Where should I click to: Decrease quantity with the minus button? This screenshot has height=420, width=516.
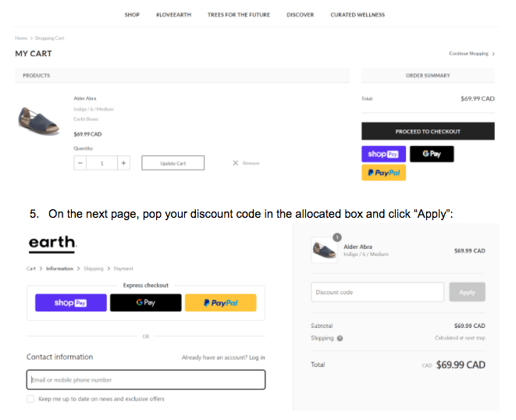(81, 163)
